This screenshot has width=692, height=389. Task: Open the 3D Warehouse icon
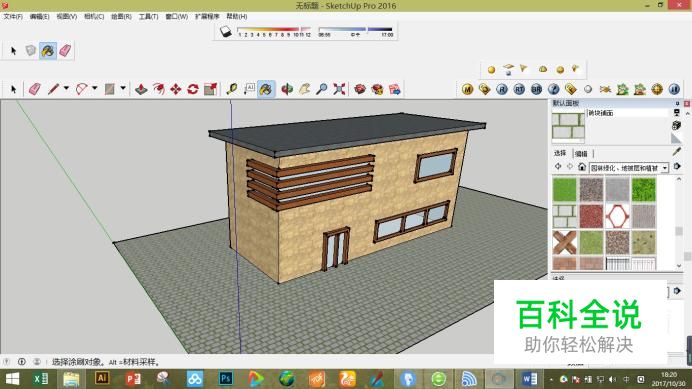click(360, 89)
